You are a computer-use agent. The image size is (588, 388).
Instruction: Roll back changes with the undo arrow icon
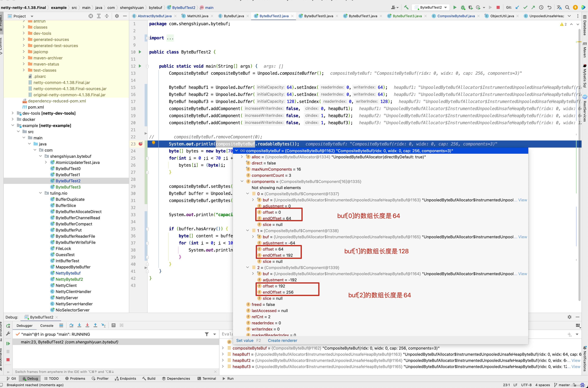(x=549, y=7)
